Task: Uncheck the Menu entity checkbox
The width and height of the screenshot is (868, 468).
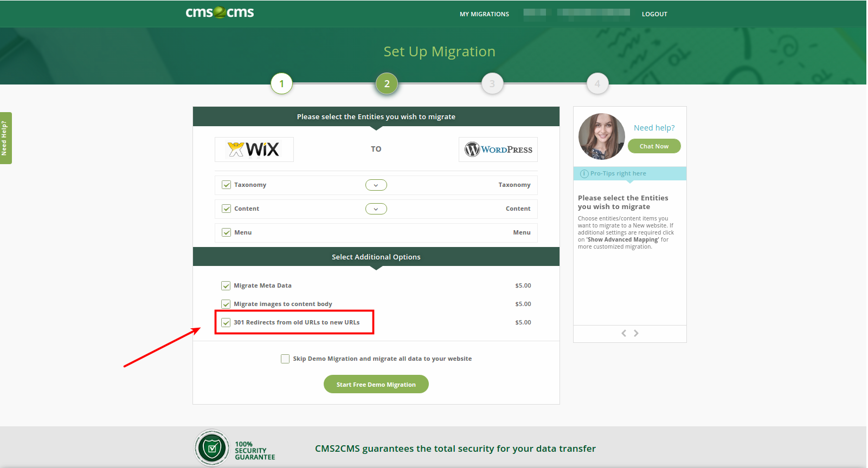Action: (x=226, y=233)
